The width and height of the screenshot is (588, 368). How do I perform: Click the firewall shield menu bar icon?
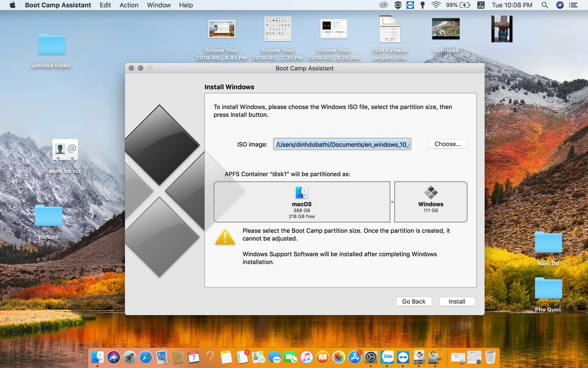398,5
